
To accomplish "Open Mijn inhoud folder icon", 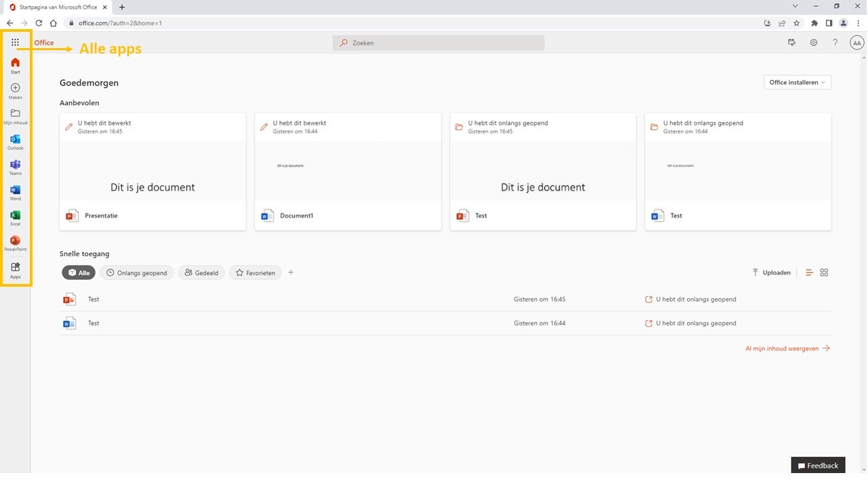I will [x=15, y=117].
